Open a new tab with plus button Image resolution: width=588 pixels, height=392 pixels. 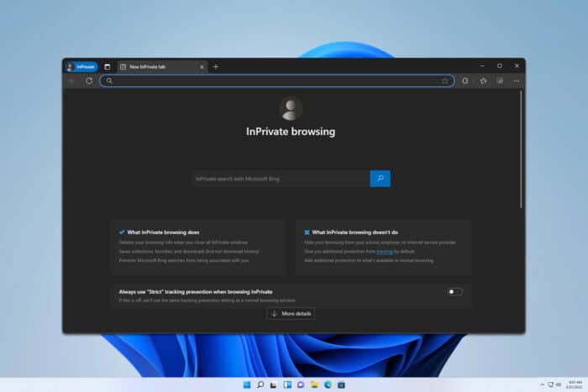(216, 66)
